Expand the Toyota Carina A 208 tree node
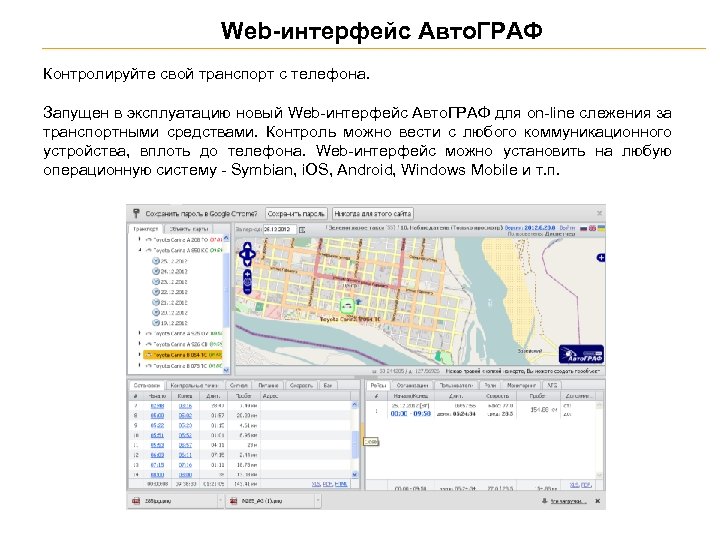 140,239
